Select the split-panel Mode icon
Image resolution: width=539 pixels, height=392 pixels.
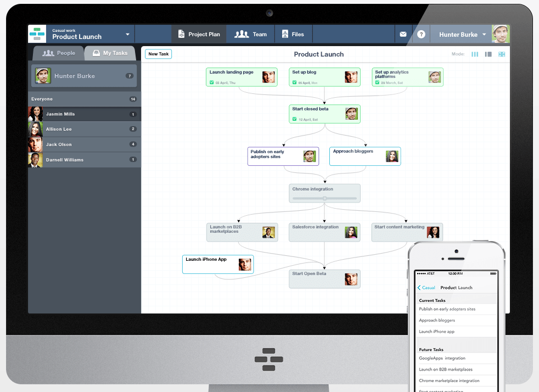click(487, 54)
